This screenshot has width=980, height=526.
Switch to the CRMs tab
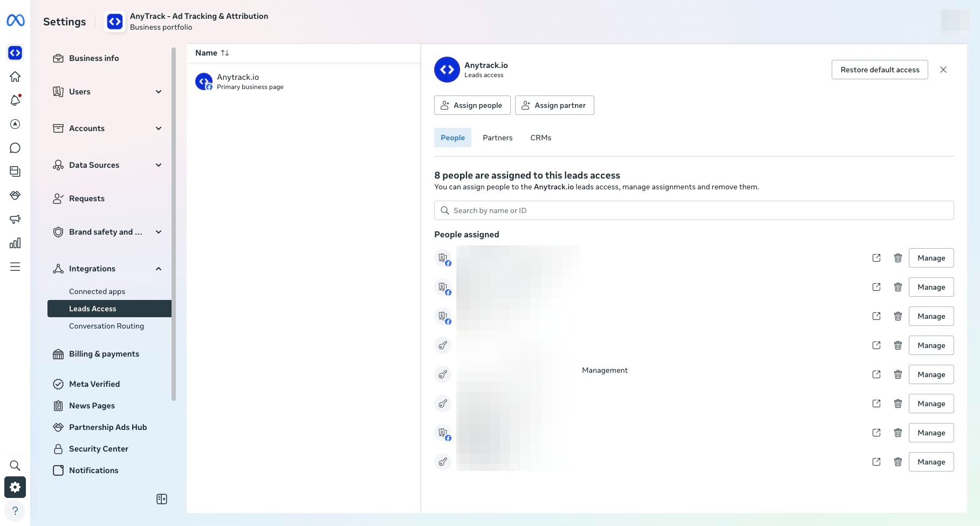540,138
